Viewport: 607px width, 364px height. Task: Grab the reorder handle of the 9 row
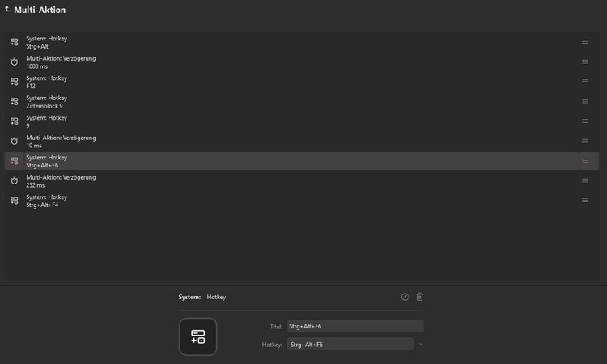click(585, 121)
